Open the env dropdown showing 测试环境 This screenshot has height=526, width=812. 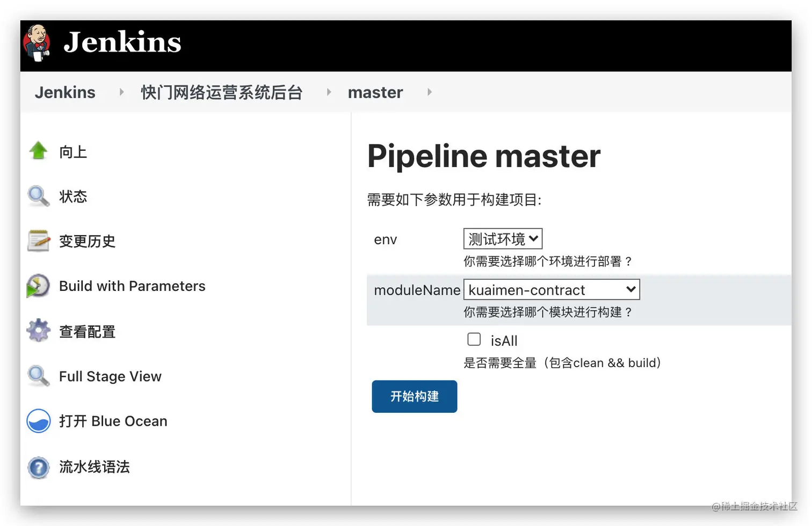(503, 238)
